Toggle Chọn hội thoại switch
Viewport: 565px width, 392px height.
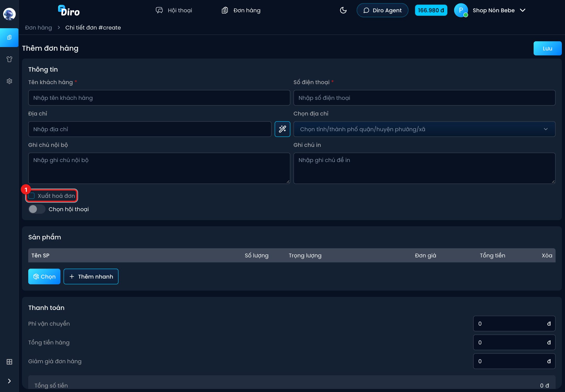coord(37,209)
